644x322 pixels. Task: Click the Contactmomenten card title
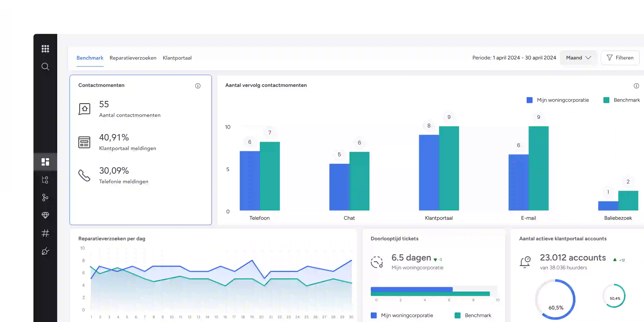[x=101, y=85]
